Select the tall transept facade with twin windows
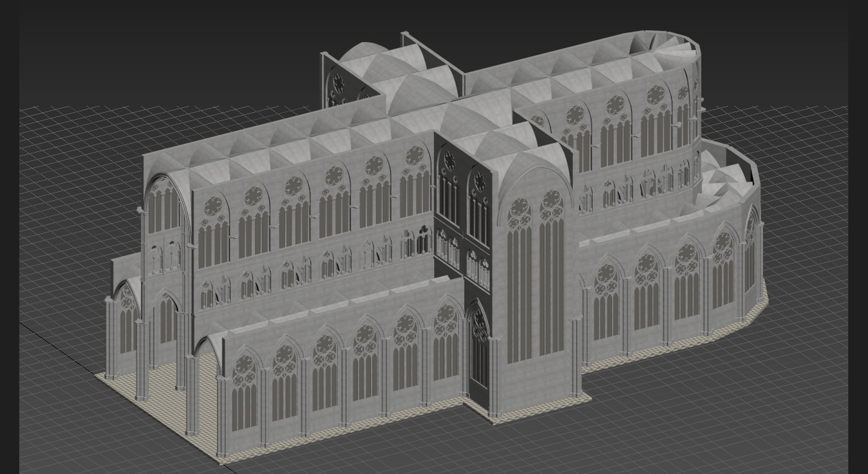This screenshot has width=868, height=474. pos(536,285)
